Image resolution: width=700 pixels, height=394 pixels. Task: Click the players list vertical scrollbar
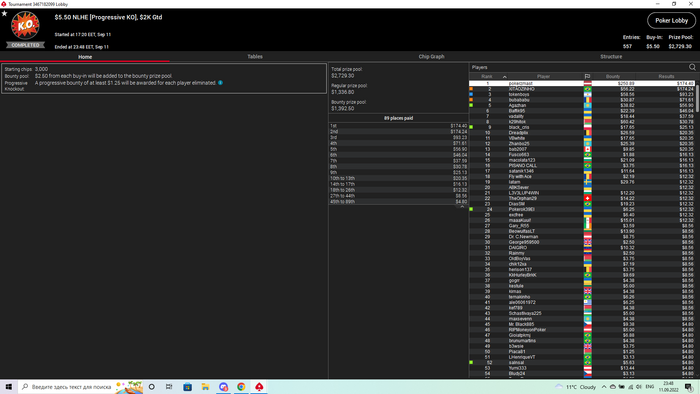point(697,98)
